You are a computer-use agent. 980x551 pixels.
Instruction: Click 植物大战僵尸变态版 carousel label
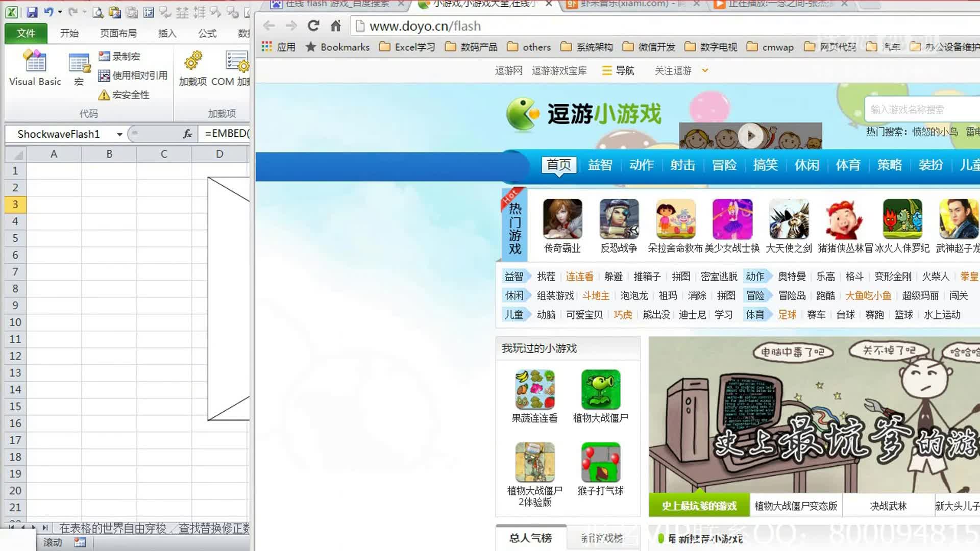[796, 506]
